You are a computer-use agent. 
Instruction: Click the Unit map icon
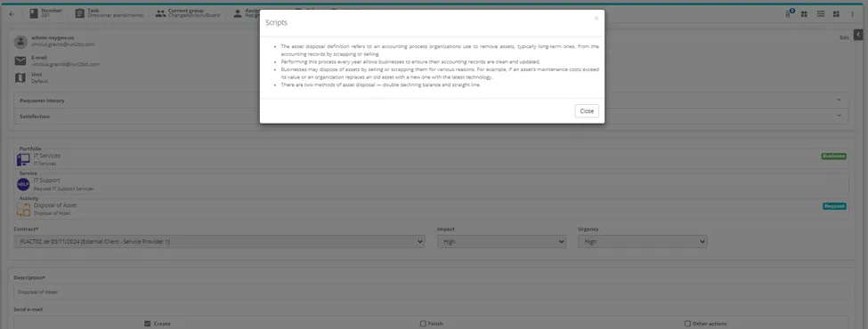20,78
